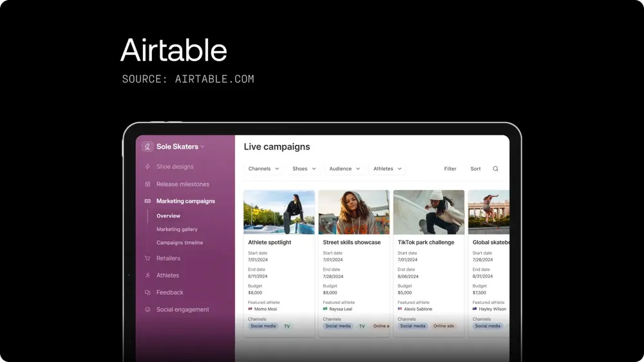
Task: Open search with the magnifier icon
Action: tap(495, 169)
